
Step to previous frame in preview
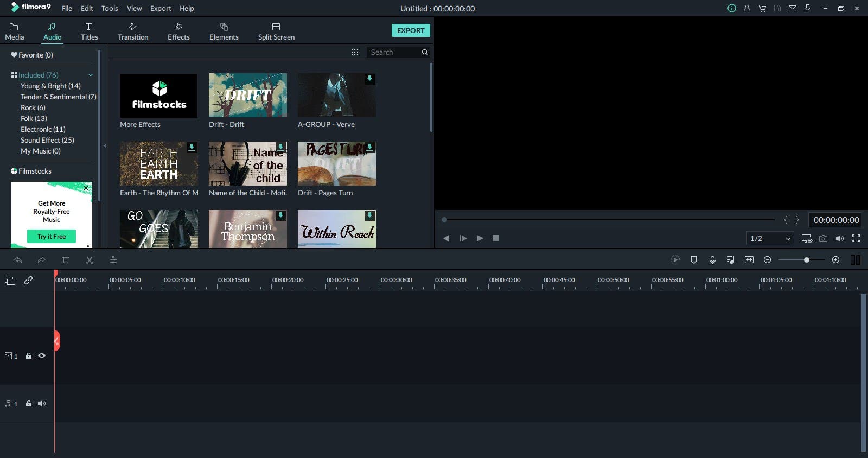pos(446,238)
